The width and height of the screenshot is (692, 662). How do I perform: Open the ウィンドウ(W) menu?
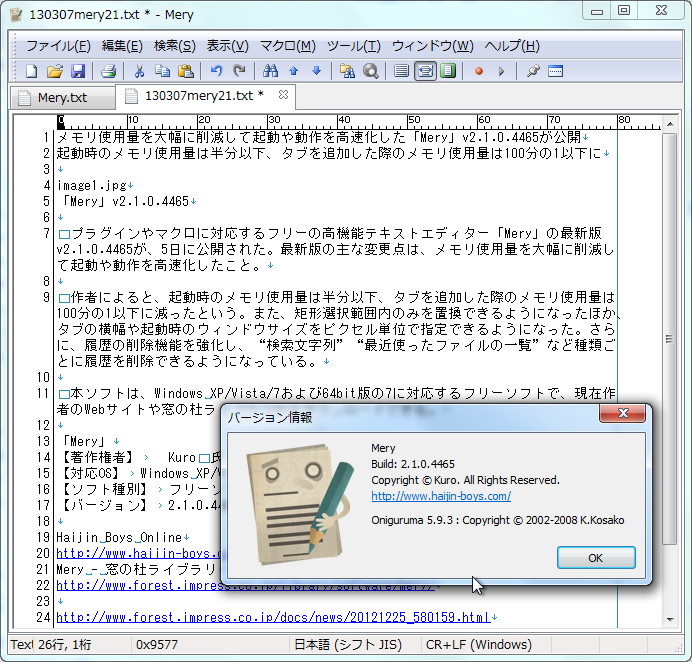[x=432, y=46]
